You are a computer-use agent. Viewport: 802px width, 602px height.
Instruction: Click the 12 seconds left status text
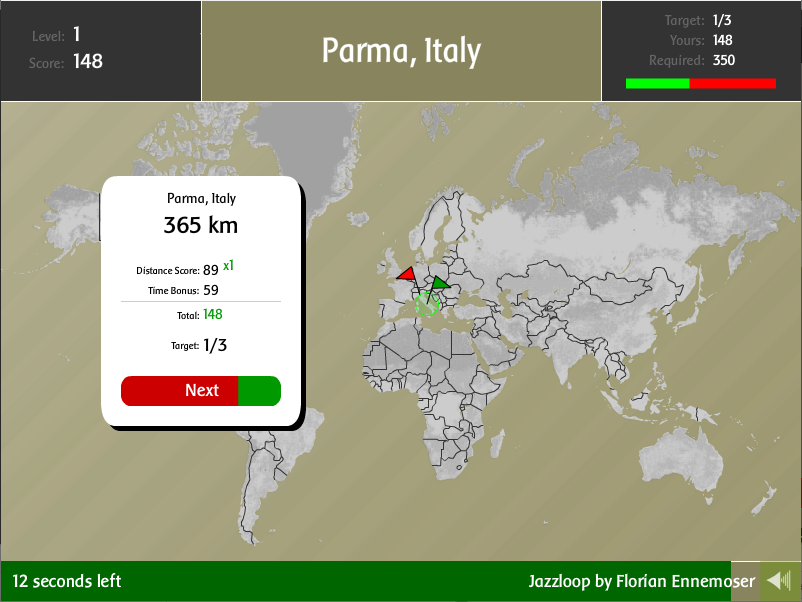(x=66, y=581)
